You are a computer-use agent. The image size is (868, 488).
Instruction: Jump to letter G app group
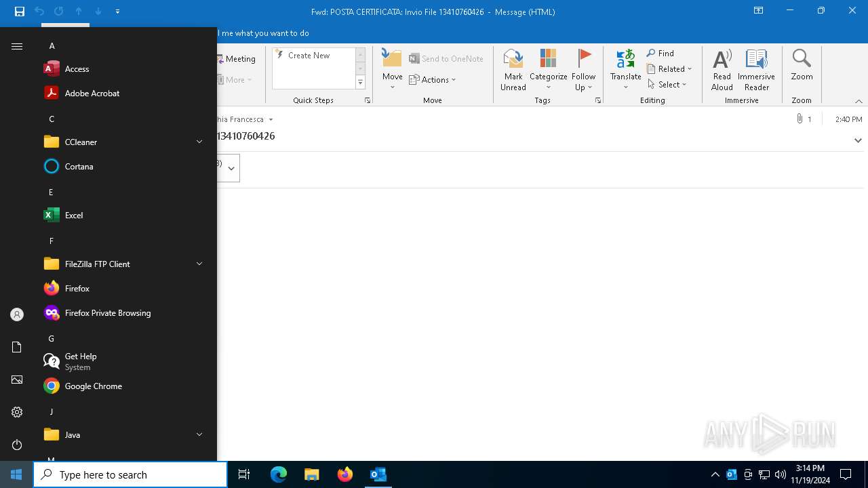coord(51,338)
